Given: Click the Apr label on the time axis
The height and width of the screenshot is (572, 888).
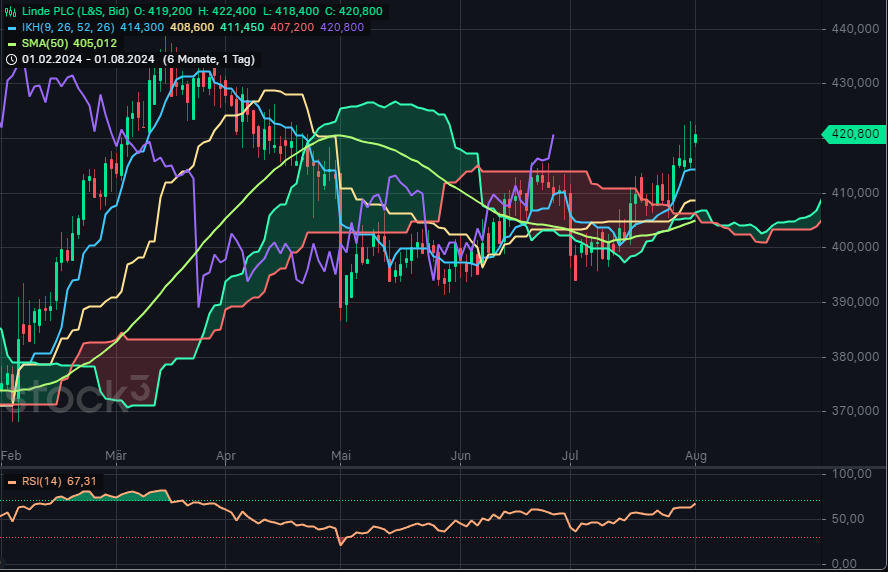Looking at the screenshot, I should [226, 456].
